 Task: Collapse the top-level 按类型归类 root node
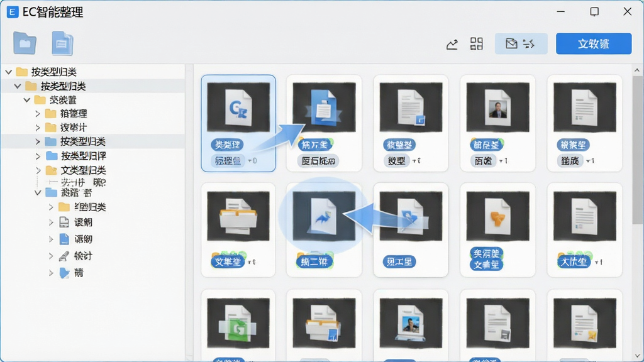pos(9,72)
